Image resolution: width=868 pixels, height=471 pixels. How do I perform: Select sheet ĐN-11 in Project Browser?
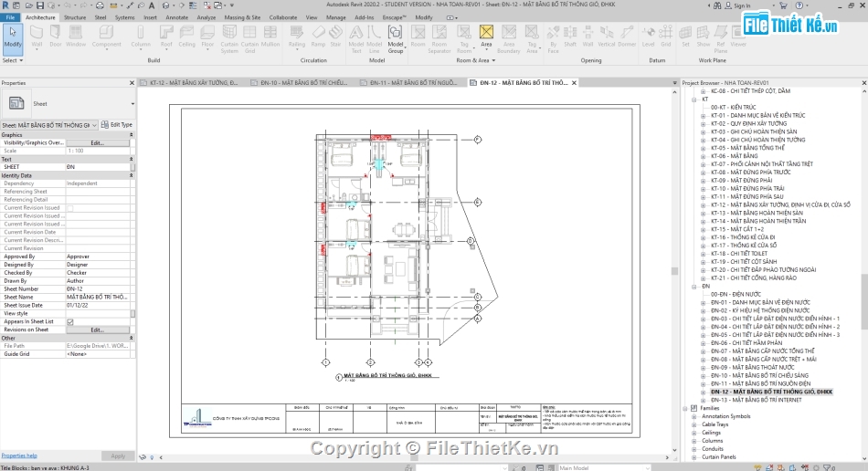pos(760,383)
